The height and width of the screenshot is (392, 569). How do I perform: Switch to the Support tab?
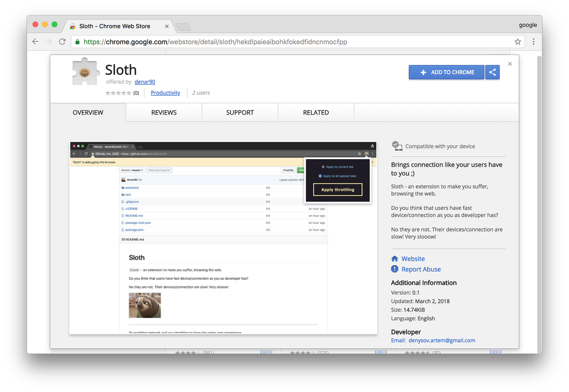pos(240,112)
